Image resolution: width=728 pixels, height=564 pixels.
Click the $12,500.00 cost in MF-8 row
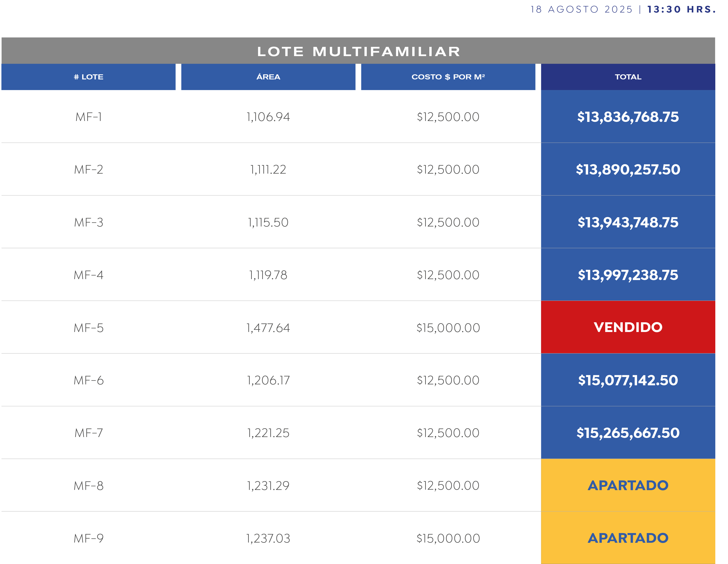click(x=448, y=486)
